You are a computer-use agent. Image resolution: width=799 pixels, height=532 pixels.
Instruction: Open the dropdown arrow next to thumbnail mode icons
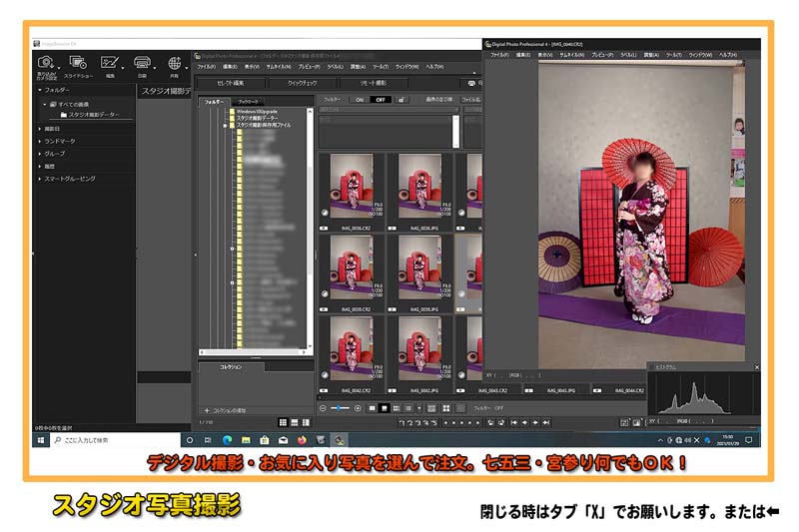419,408
